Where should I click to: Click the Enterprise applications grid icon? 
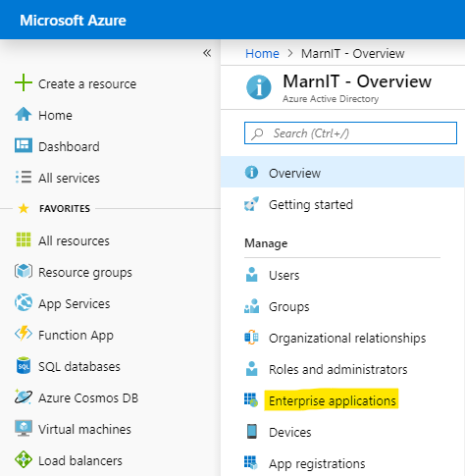pos(251,400)
